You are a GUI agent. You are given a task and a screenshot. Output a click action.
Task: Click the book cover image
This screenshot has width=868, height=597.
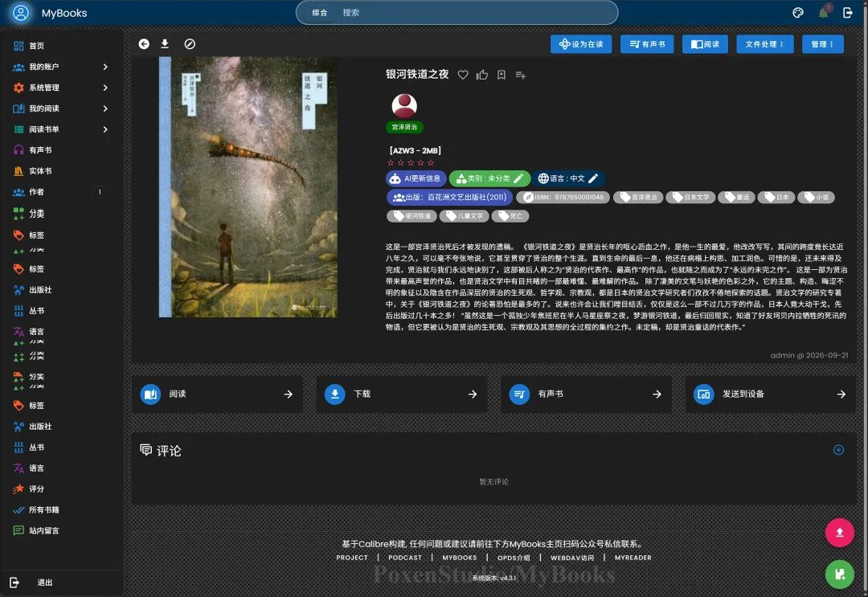[248, 187]
